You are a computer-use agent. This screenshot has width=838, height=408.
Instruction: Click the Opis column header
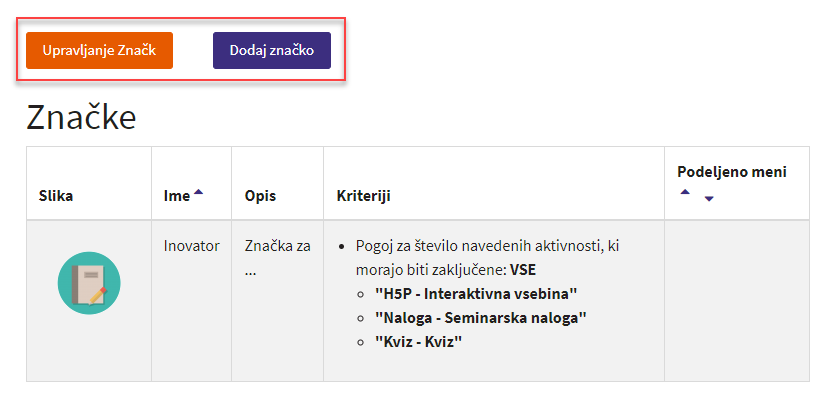pos(260,196)
